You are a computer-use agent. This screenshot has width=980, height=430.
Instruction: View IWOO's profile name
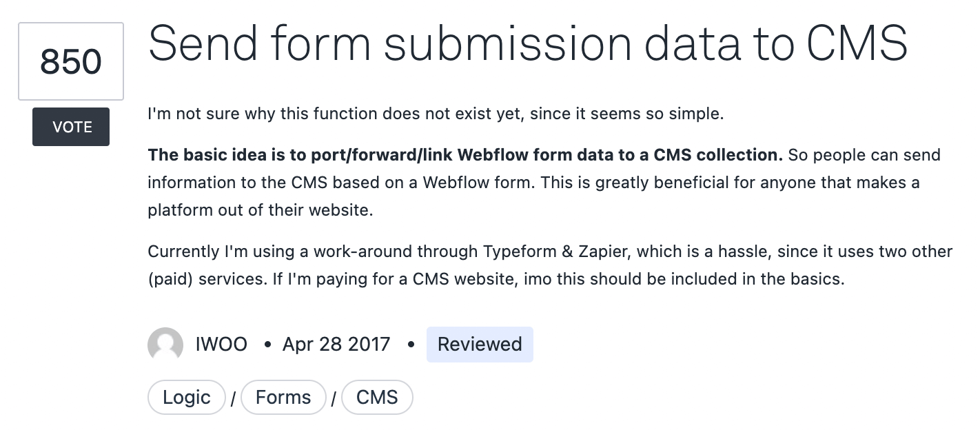[221, 344]
